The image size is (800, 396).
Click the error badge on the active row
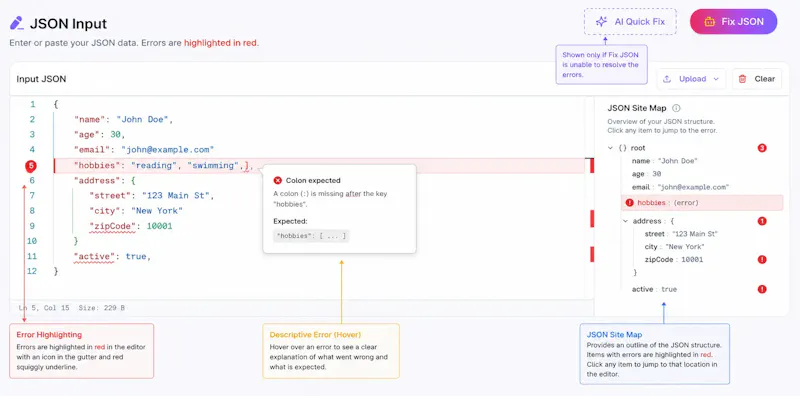tap(762, 289)
